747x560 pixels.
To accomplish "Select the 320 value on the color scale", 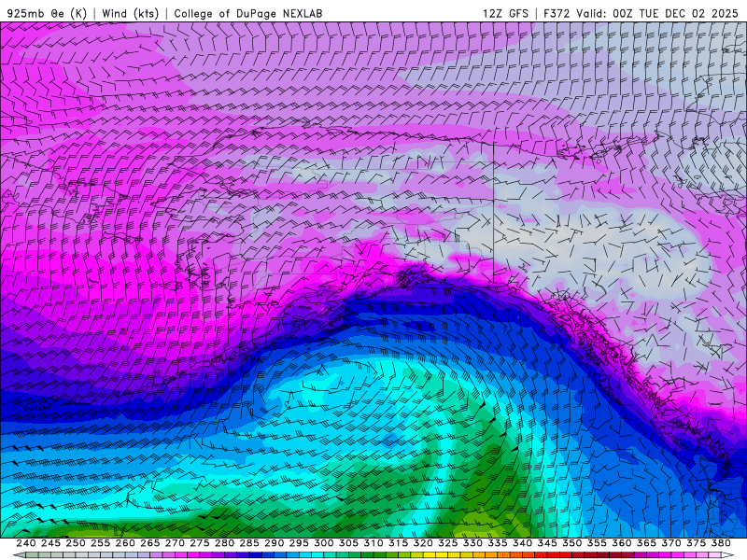I will (423, 543).
